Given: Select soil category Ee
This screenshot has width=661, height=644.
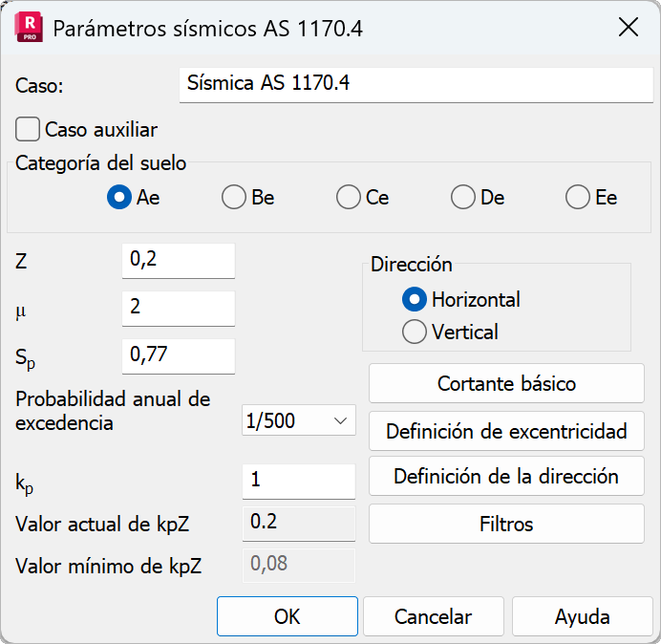Looking at the screenshot, I should tap(577, 198).
